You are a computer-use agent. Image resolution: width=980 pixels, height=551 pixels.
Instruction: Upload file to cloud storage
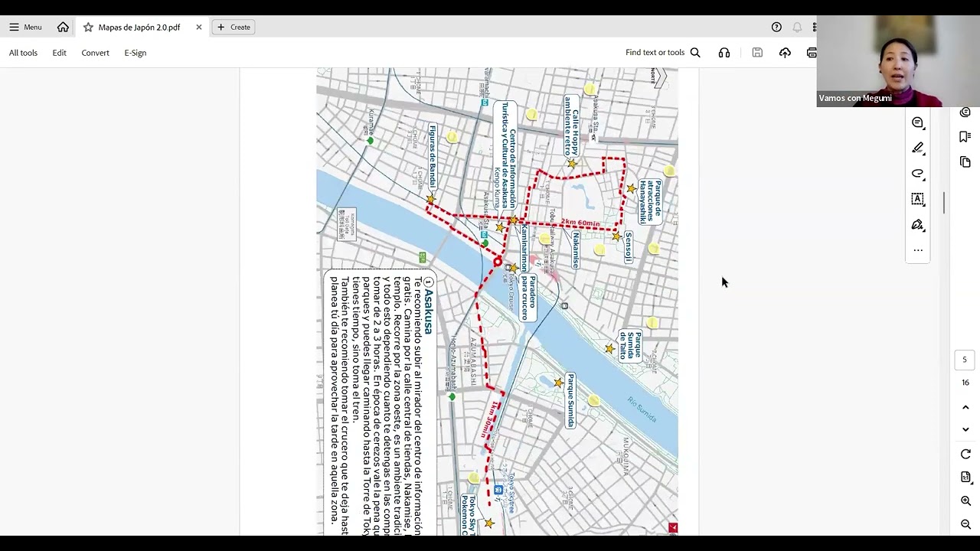[x=785, y=53]
